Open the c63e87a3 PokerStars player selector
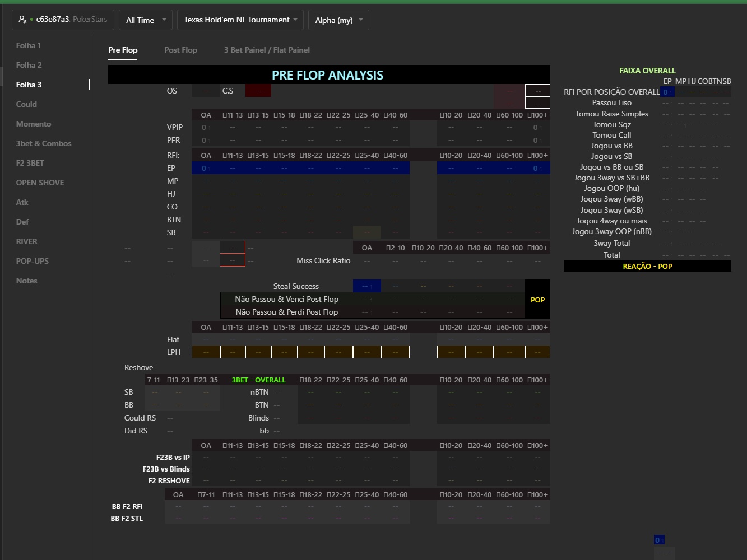 (63, 20)
